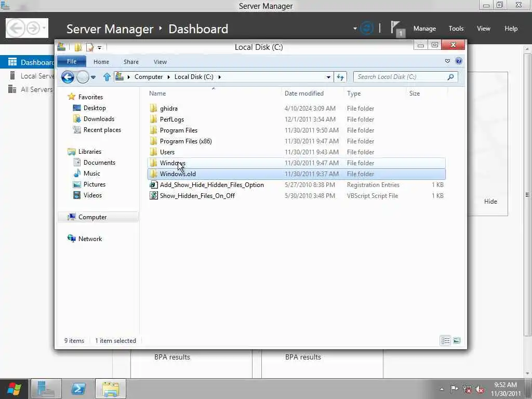Click the network tray icon

tap(467, 389)
